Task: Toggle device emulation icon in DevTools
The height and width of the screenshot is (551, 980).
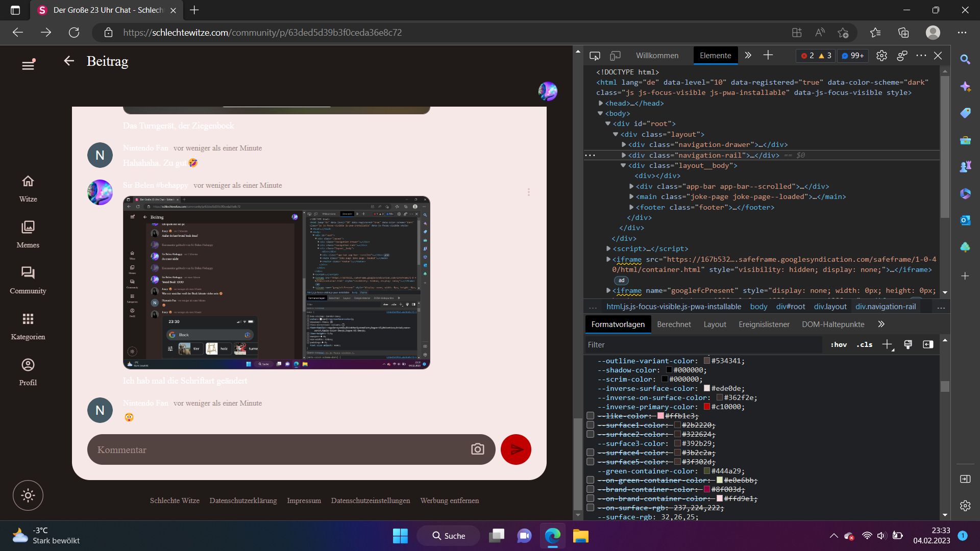Action: click(616, 56)
